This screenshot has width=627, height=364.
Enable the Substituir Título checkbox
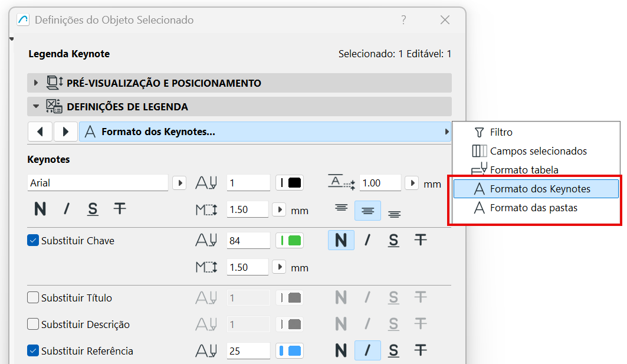[33, 298]
